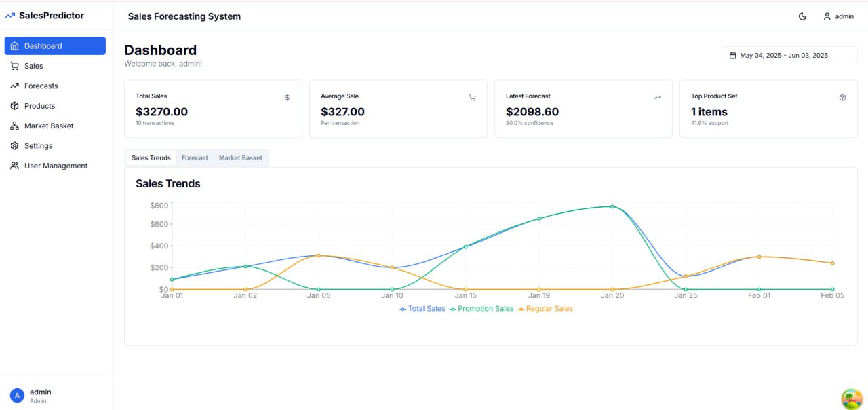The width and height of the screenshot is (868, 410).
Task: Click the Jan 20 peak point on chart
Action: tap(612, 206)
